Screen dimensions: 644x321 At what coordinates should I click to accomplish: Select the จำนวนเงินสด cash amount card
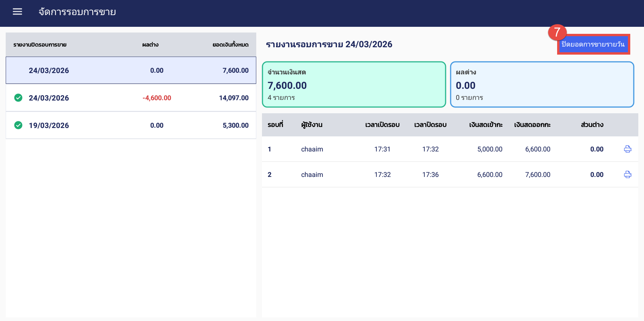(354, 84)
